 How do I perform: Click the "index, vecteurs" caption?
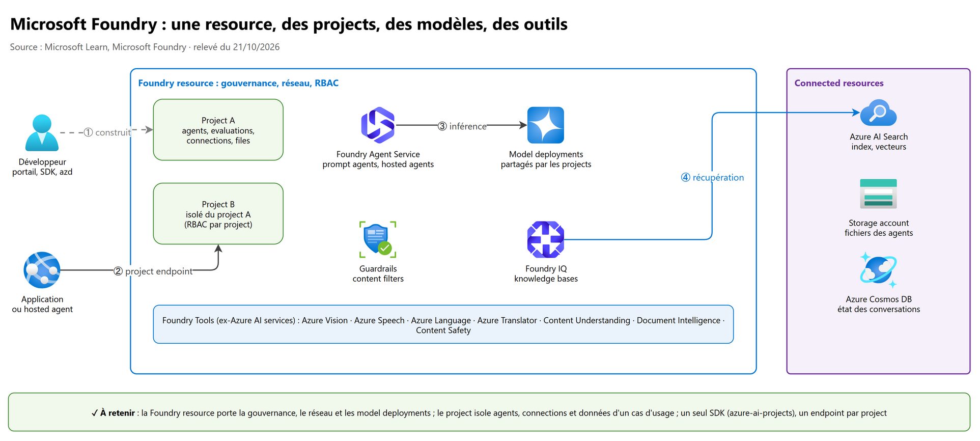[879, 147]
